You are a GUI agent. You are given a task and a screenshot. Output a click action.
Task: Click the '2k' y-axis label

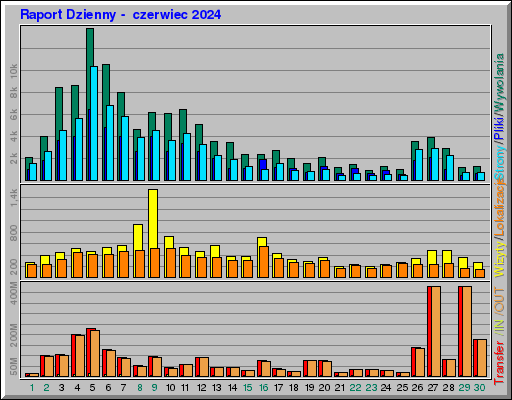[14, 159]
